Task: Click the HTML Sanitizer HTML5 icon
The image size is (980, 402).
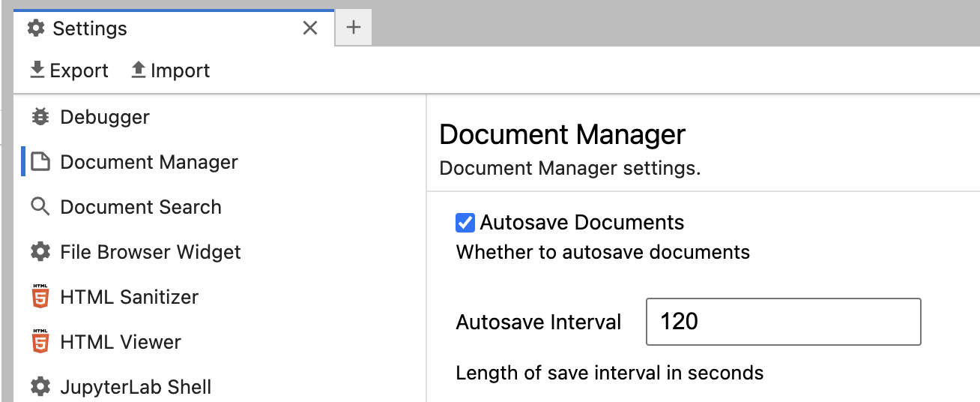Action: click(x=40, y=297)
